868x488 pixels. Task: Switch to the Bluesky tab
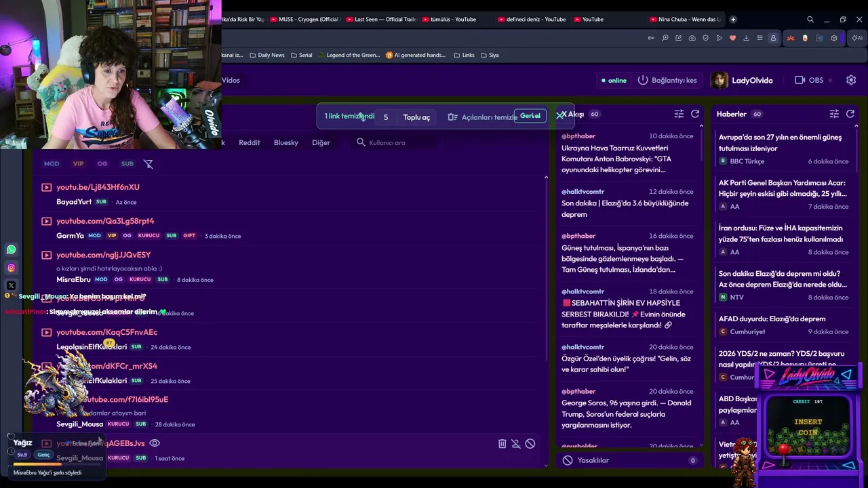click(286, 142)
